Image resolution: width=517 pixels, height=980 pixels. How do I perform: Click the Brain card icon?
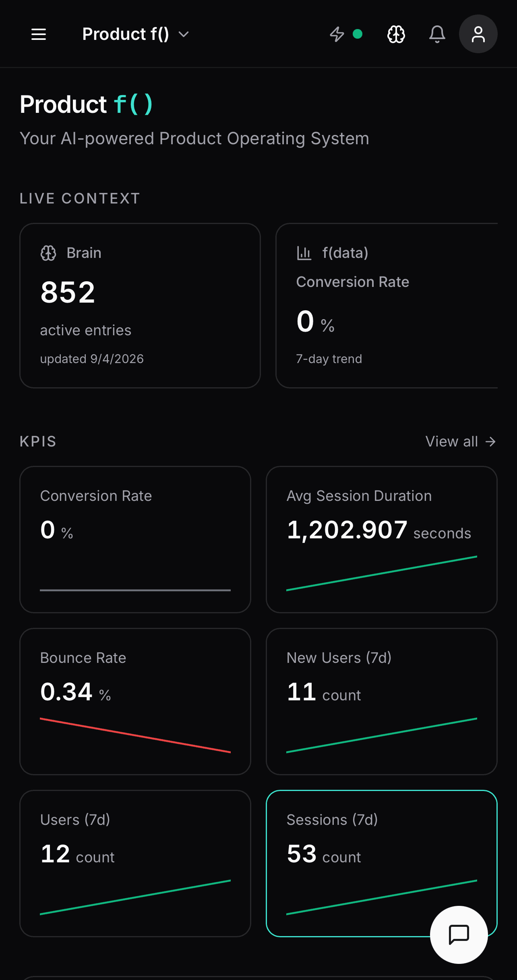point(48,253)
